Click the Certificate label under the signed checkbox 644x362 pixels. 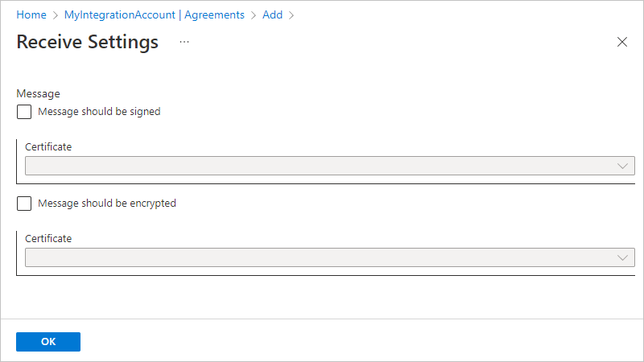point(48,147)
